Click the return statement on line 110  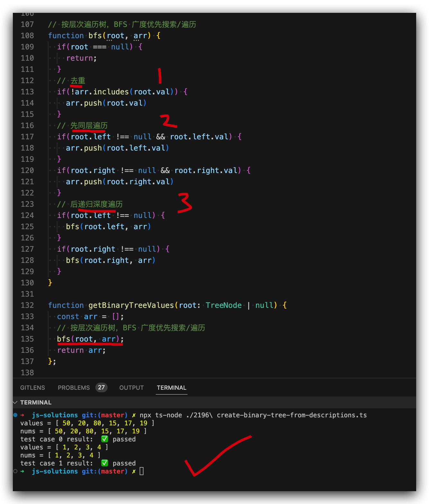click(x=81, y=58)
